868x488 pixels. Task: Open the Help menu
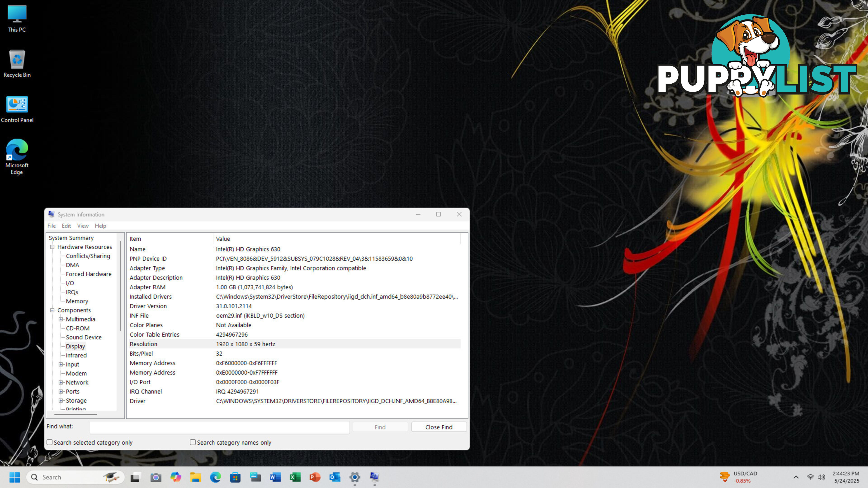click(x=100, y=226)
